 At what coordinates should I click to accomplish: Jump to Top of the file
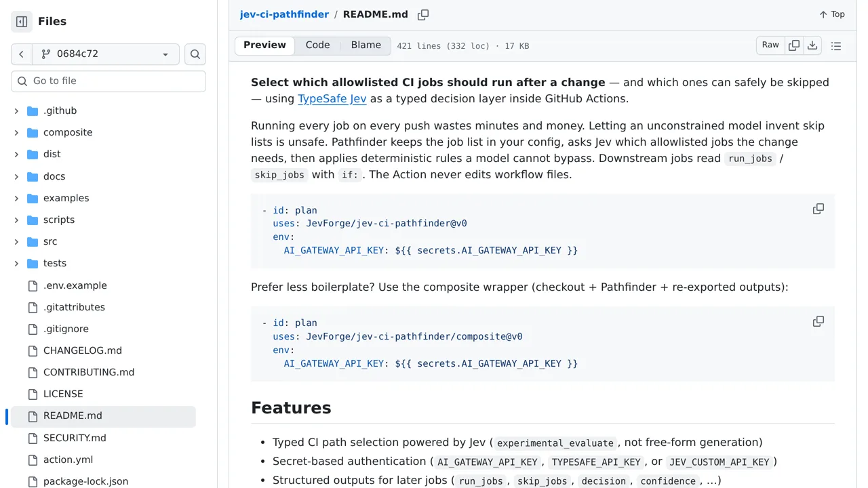coord(832,14)
